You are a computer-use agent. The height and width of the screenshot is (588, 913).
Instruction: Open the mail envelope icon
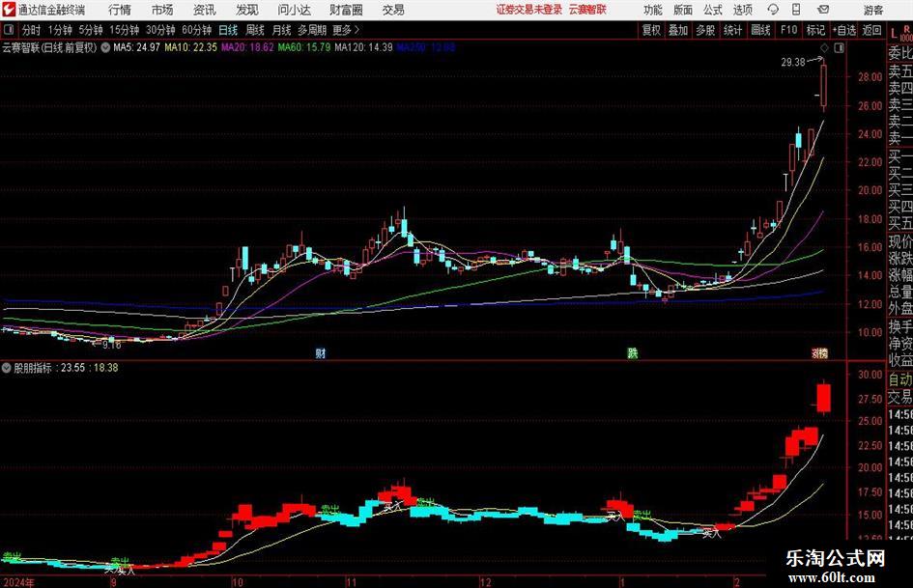(x=823, y=10)
